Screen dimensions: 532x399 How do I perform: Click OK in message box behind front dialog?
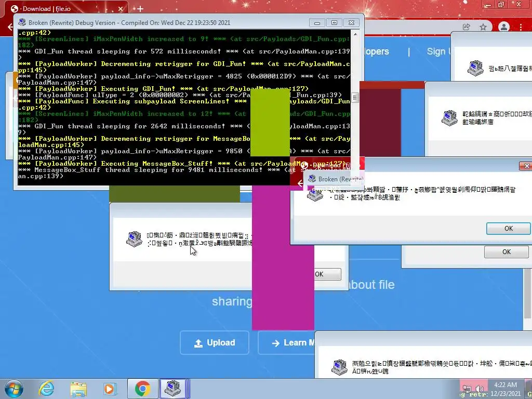click(x=506, y=252)
